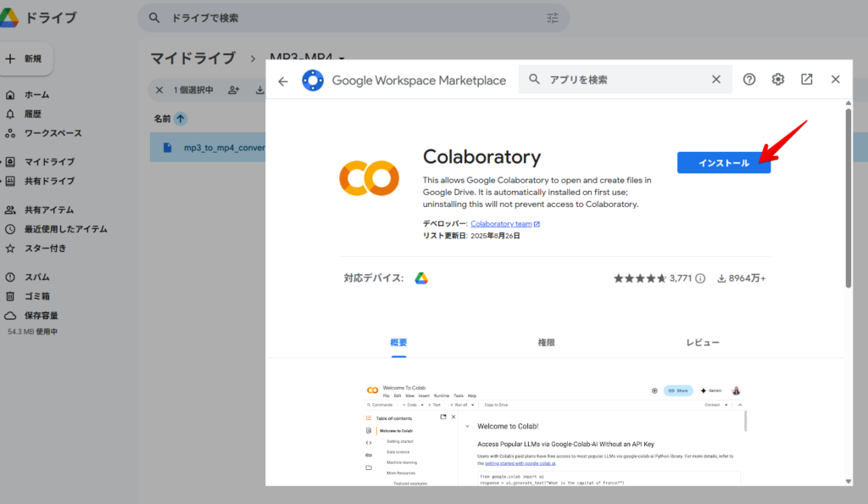Screen dimensions: 868x504
Task: Click the ratings info icon
Action: point(700,278)
